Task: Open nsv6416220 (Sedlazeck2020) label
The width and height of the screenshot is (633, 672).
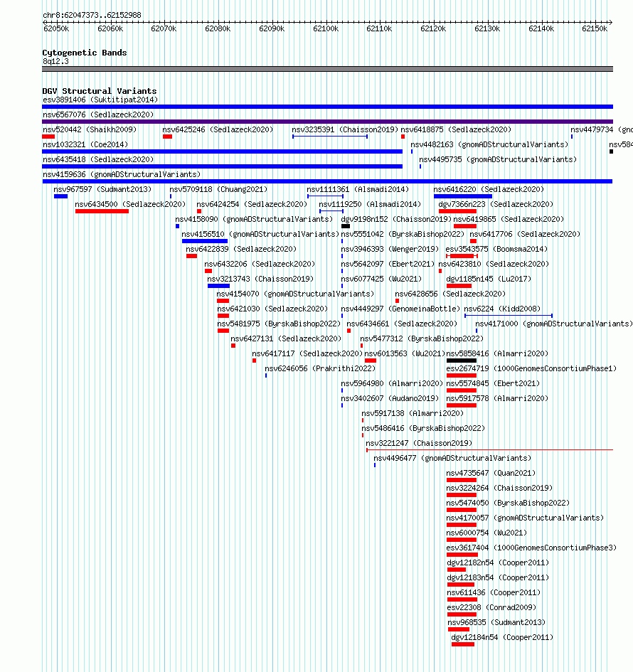Action: click(x=489, y=189)
